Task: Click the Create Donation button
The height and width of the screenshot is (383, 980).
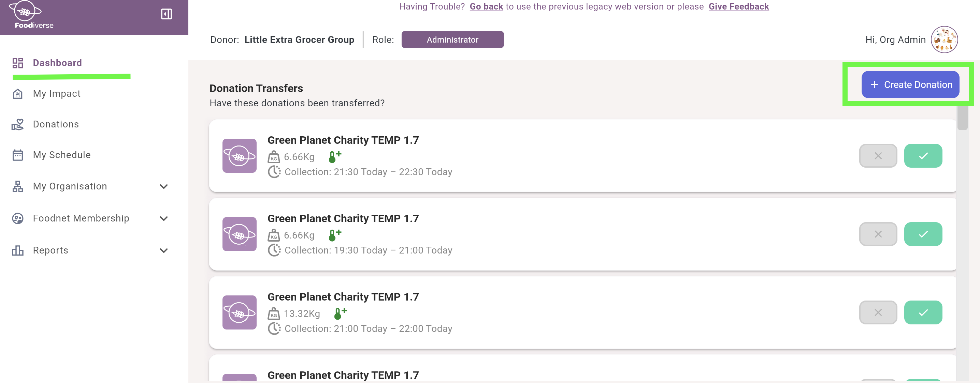Action: (x=911, y=85)
